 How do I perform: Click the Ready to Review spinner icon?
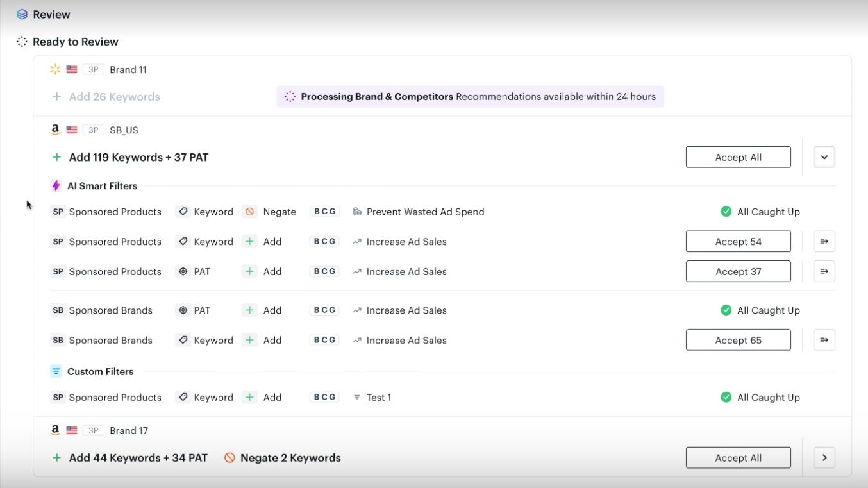pos(22,42)
